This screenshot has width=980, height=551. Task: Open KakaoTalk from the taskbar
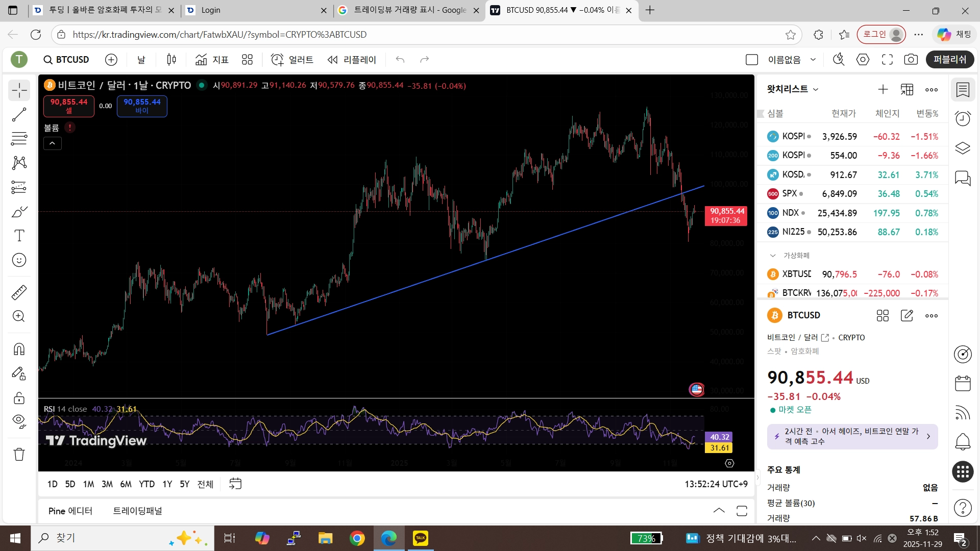coord(420,538)
